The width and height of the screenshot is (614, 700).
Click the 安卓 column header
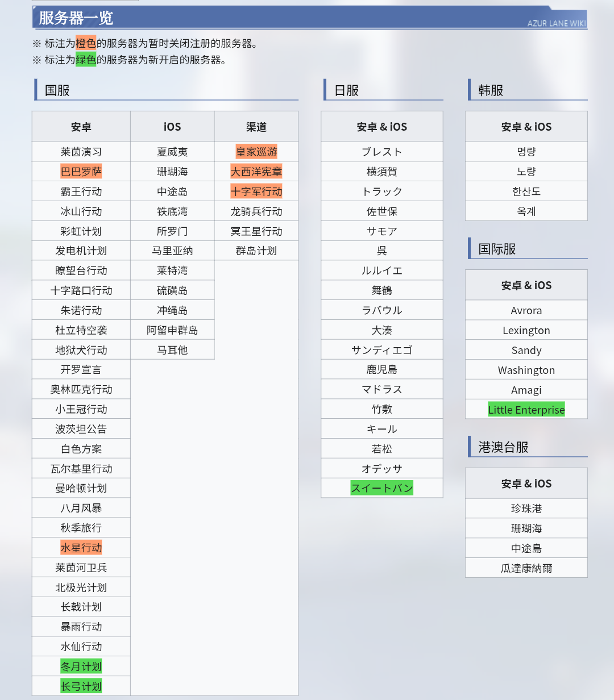click(81, 127)
